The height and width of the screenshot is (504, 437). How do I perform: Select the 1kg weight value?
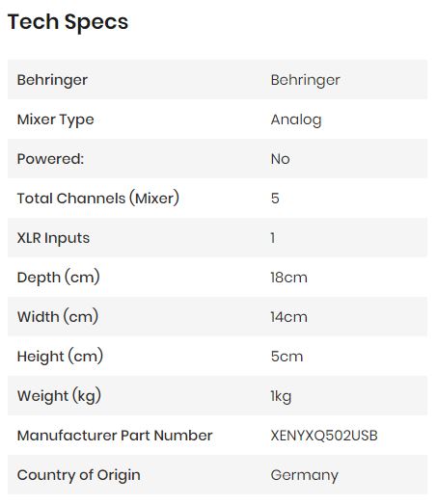[281, 397]
